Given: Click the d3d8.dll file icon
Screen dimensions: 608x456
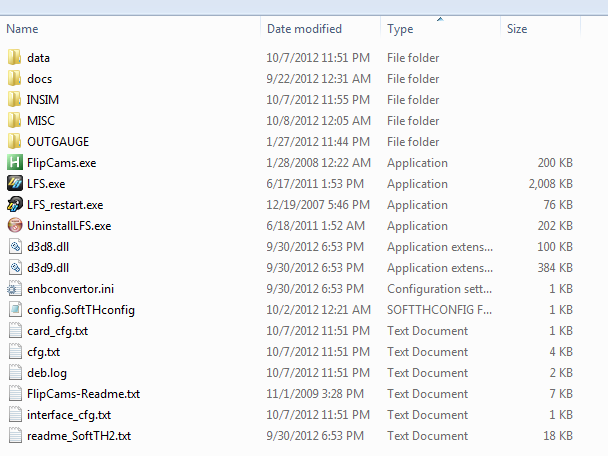Looking at the screenshot, I should (15, 247).
